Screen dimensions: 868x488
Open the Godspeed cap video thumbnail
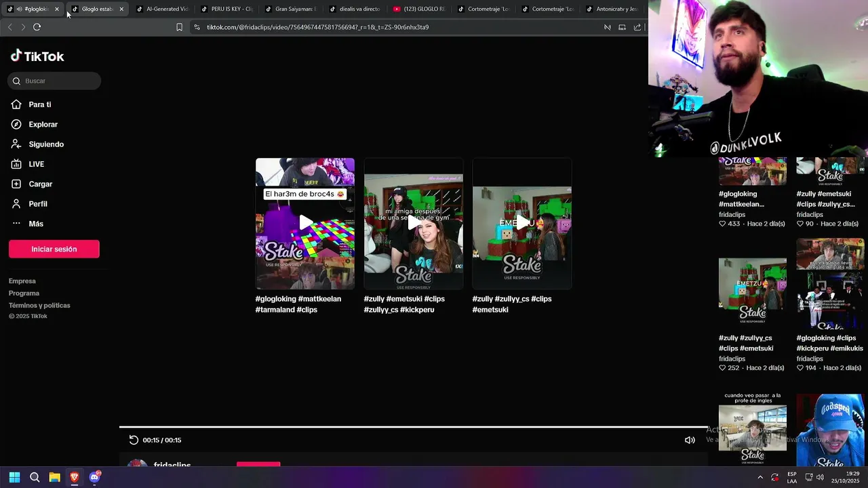(830, 430)
